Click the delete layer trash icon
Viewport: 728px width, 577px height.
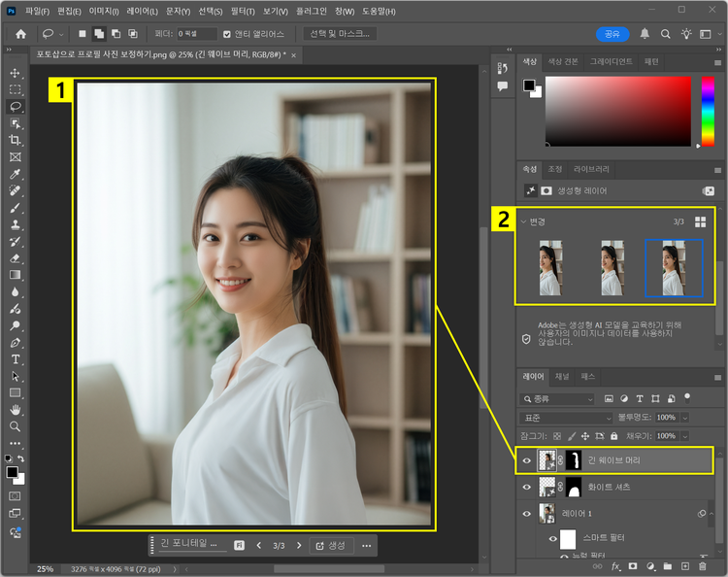pos(703,566)
